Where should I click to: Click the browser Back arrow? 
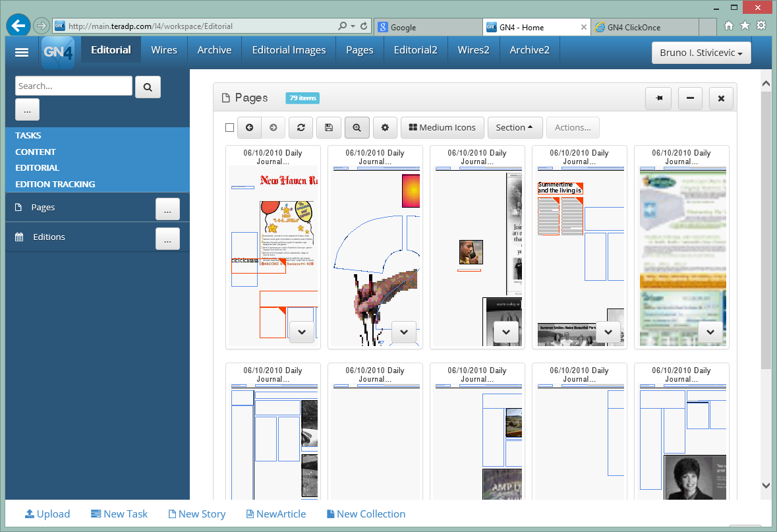18,25
